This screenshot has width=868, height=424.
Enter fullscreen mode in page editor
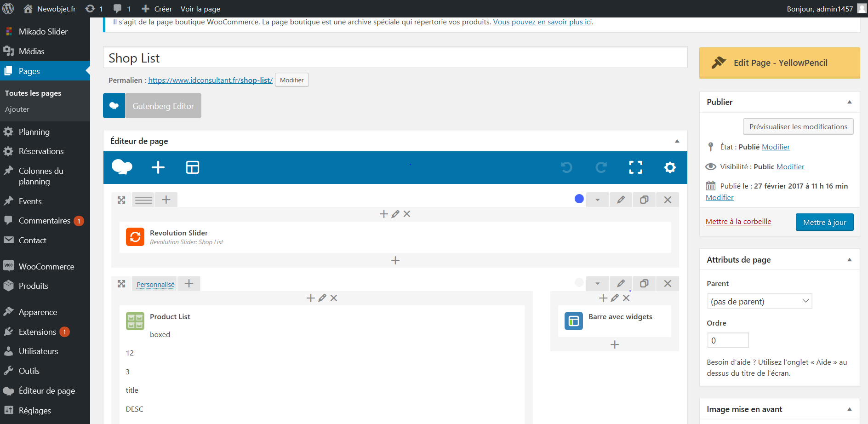pyautogui.click(x=635, y=167)
